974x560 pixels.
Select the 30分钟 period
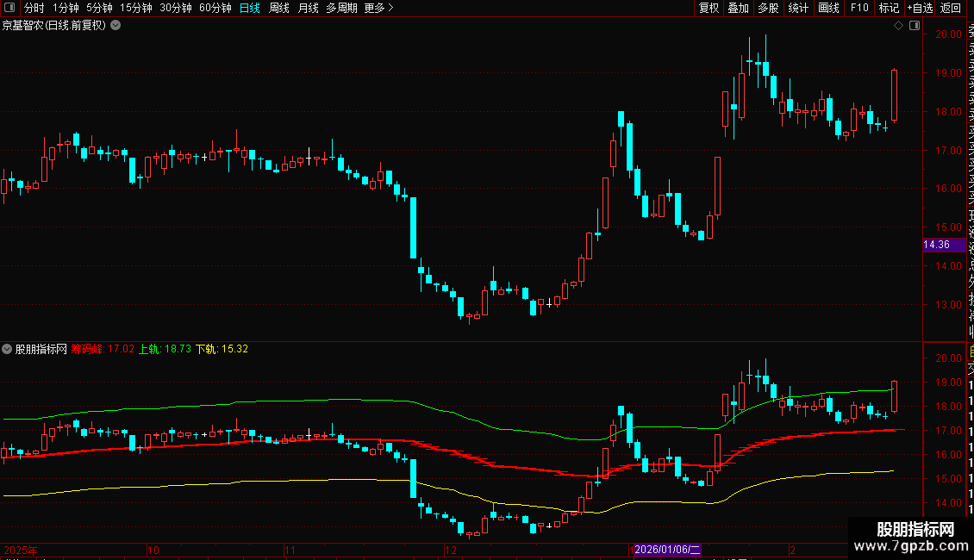point(175,8)
